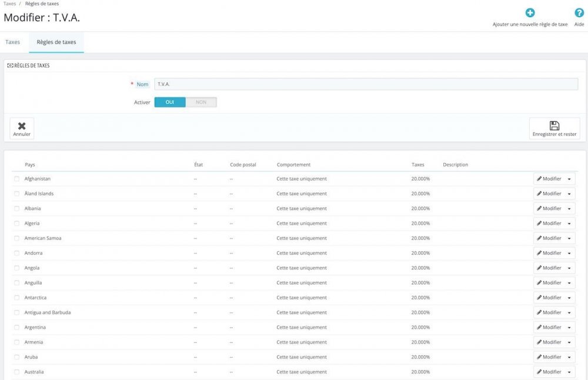Viewport: 588px width, 380px height.
Task: Click the Règles de taxes panel header icon
Action: pyautogui.click(x=10, y=65)
